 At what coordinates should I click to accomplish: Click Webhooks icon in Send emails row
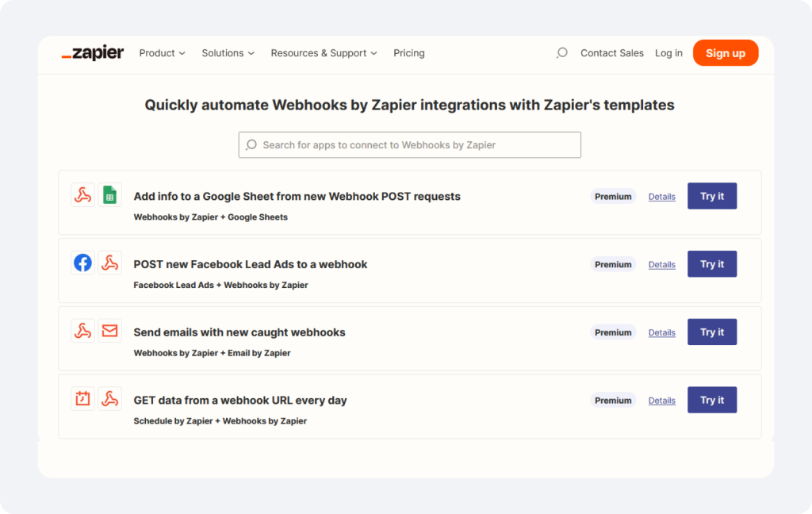click(82, 331)
